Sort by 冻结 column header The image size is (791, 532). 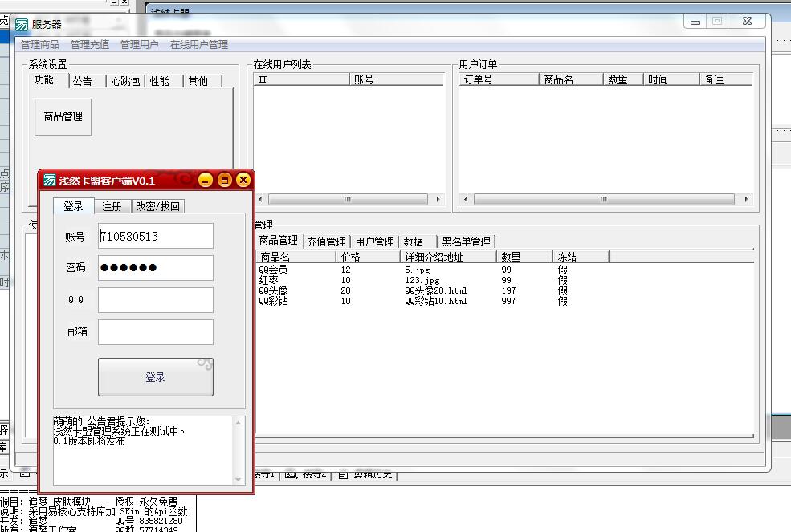581,257
